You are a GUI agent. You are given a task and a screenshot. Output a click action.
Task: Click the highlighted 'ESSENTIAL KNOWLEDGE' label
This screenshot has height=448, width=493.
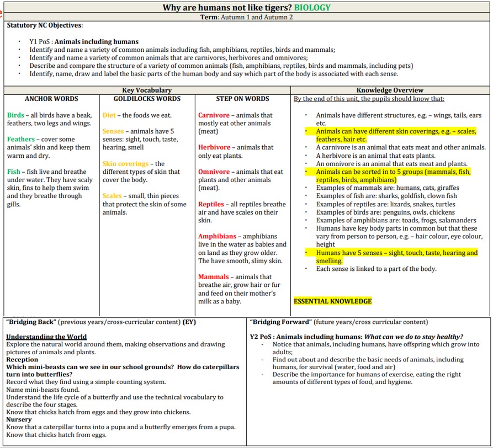332,301
